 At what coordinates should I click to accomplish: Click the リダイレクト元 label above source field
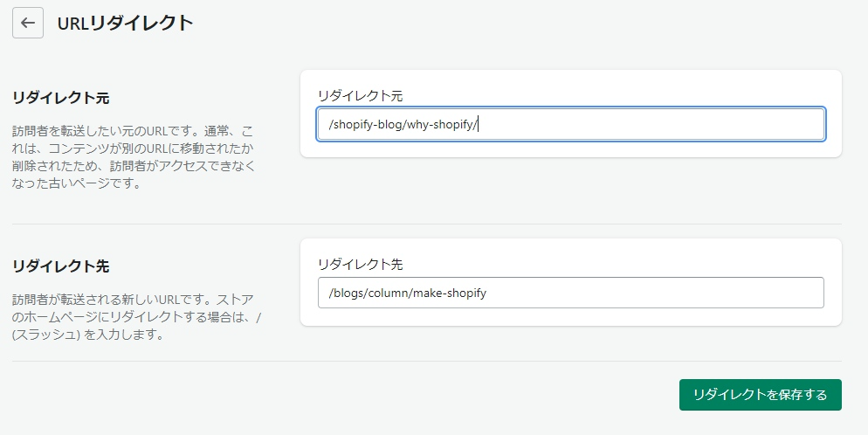[x=361, y=96]
